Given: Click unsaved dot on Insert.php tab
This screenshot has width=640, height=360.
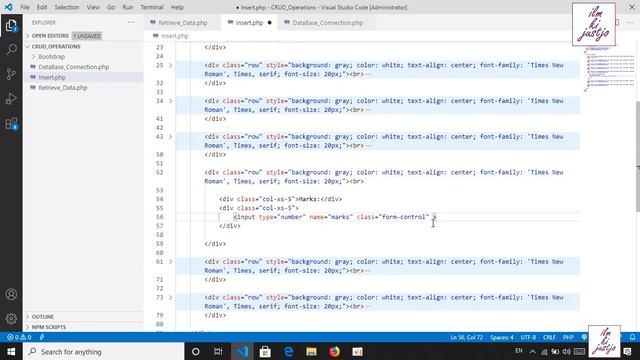Looking at the screenshot, I should point(269,22).
